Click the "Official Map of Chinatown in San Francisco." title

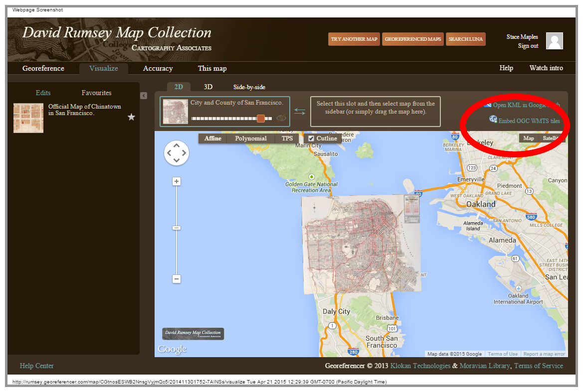[x=84, y=110]
